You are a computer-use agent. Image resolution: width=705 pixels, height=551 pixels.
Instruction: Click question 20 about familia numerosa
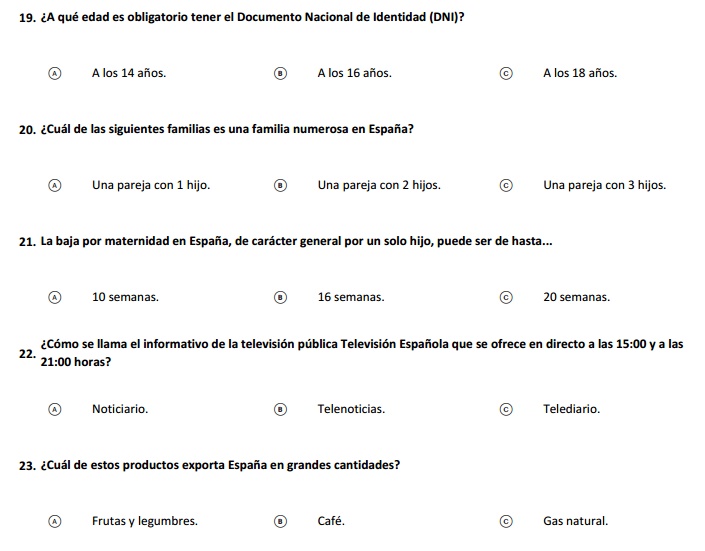227,129
